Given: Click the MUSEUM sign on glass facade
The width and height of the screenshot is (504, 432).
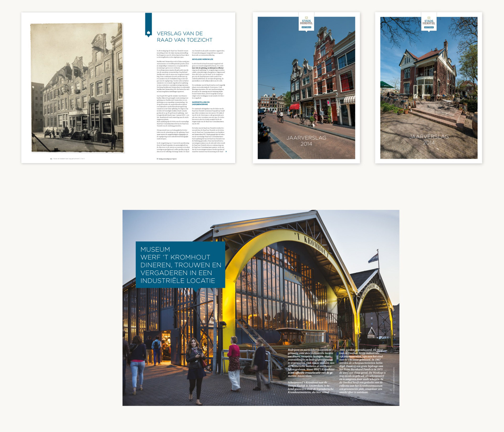Looking at the screenshot, I should (293, 277).
